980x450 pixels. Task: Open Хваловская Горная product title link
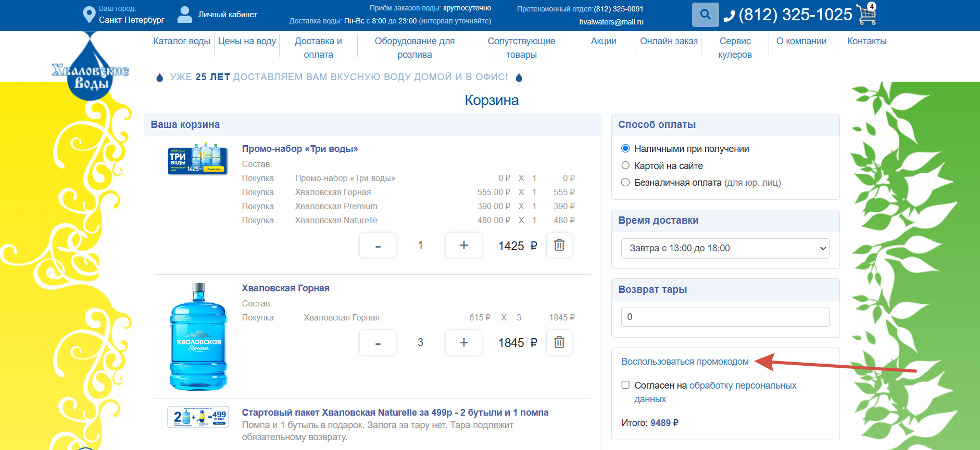coord(285,288)
